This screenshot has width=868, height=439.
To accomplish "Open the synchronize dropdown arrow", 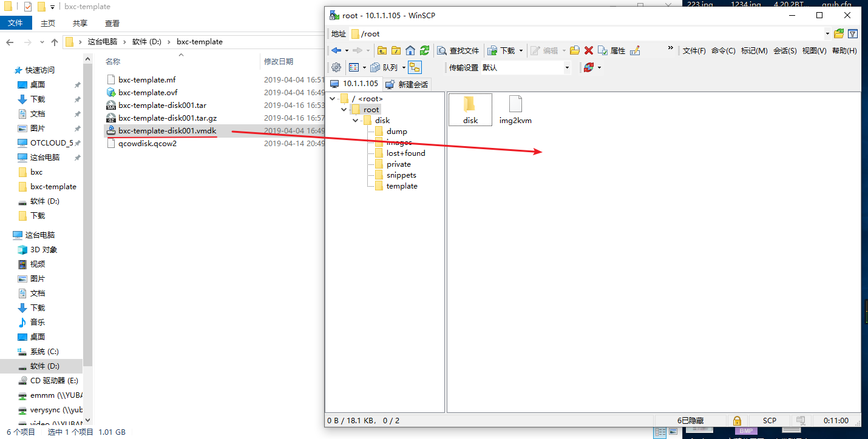I will coord(599,67).
